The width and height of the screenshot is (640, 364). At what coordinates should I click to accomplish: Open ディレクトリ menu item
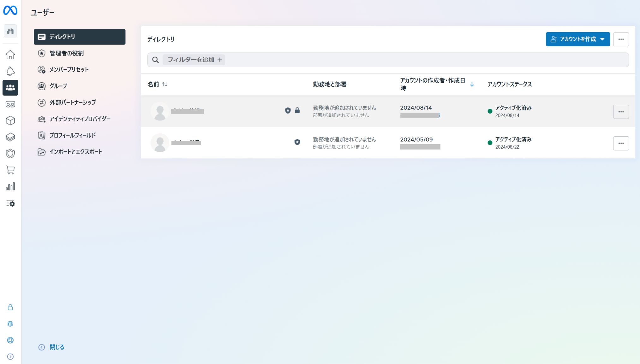80,37
